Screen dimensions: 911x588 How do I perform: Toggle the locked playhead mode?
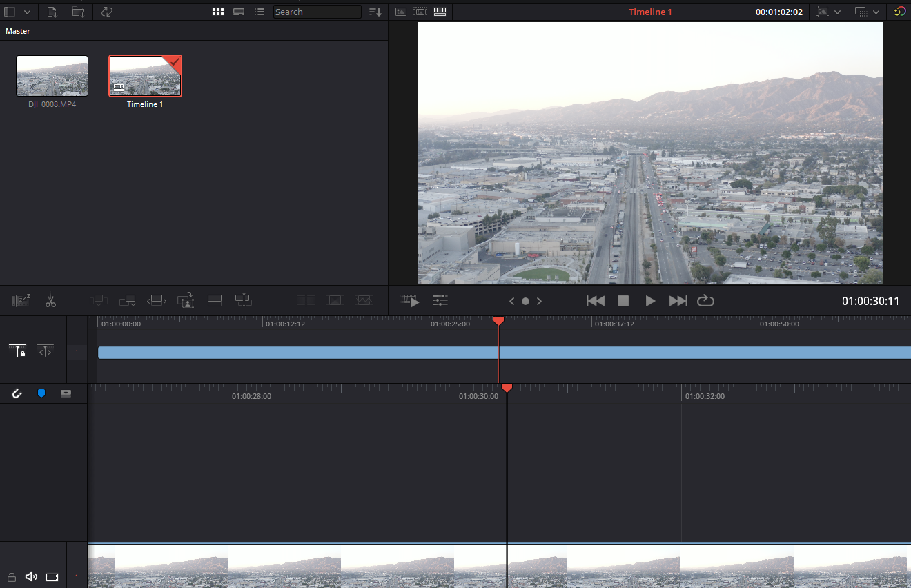click(17, 351)
